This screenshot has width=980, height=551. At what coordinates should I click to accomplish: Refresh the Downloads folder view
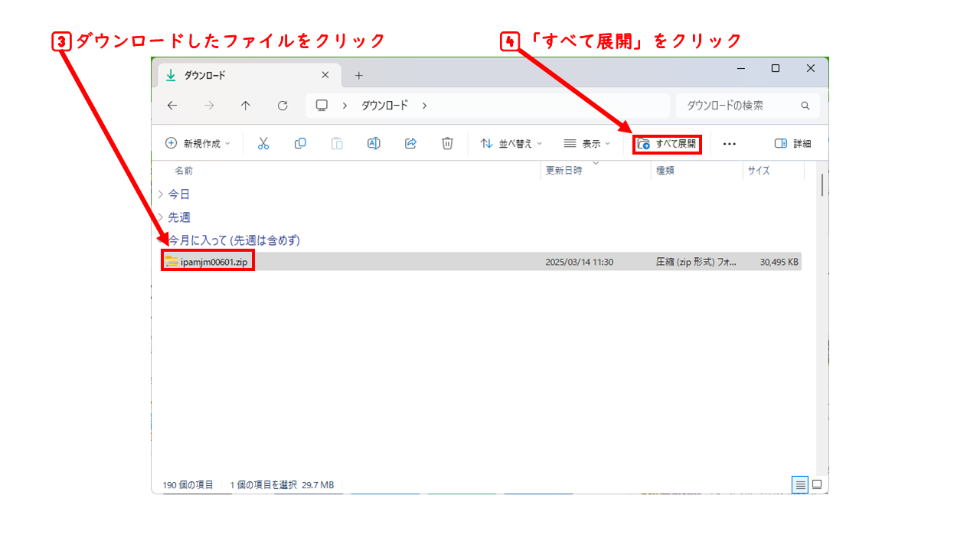[283, 106]
